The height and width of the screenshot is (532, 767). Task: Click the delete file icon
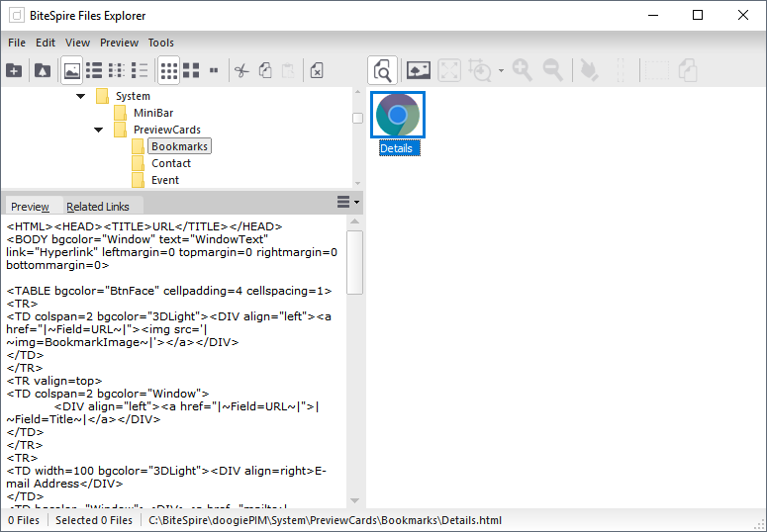pos(317,71)
